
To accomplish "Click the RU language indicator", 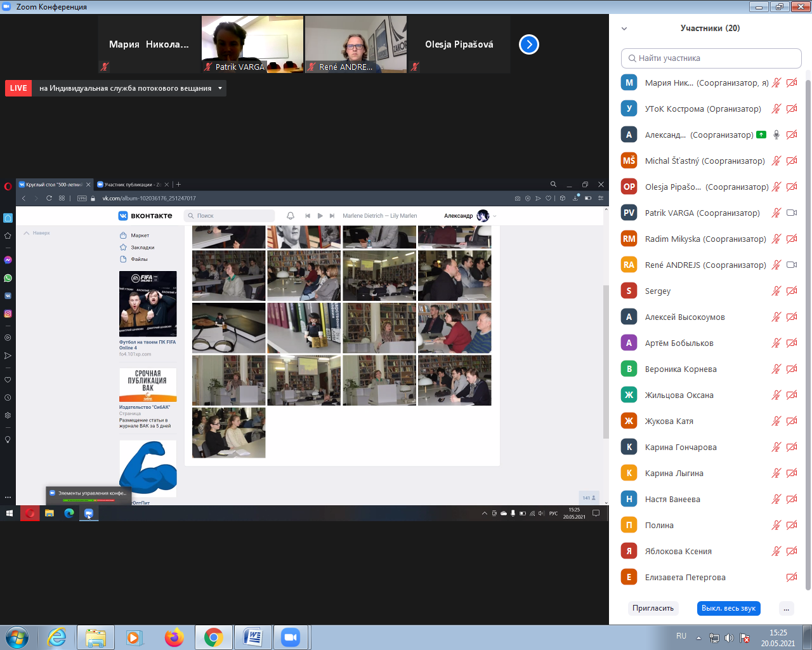I will click(x=681, y=636).
